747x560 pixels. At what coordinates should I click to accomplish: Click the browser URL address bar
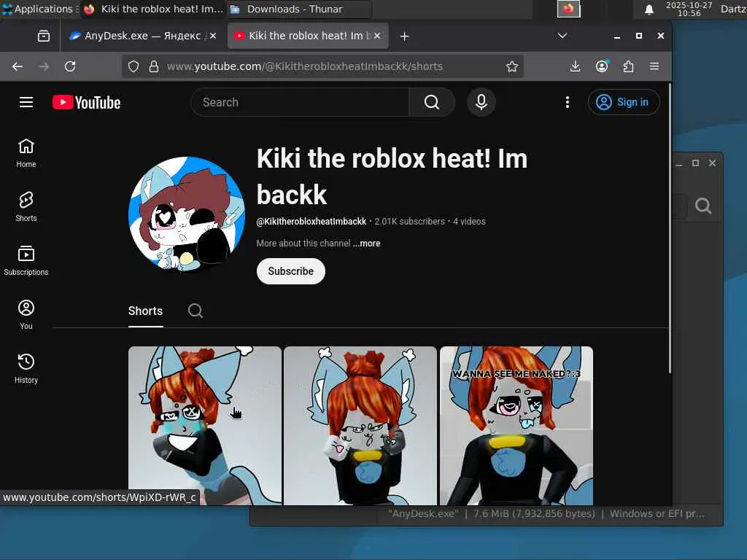pyautogui.click(x=324, y=66)
